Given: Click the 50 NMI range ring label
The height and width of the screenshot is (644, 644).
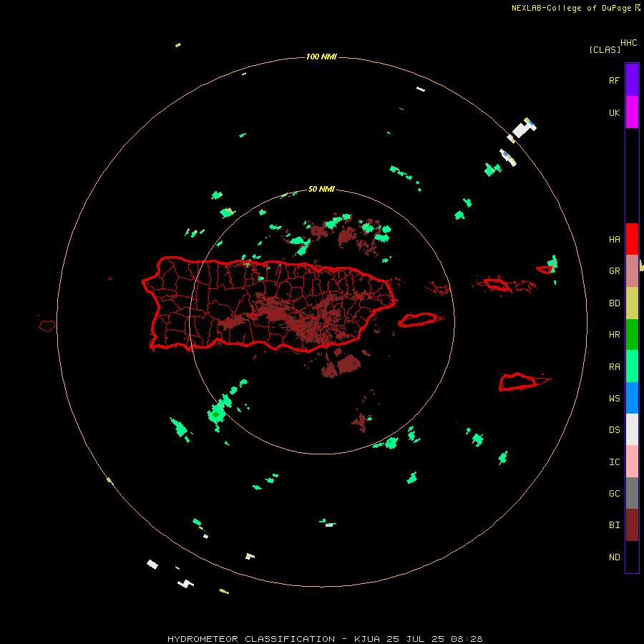Looking at the screenshot, I should [x=321, y=189].
